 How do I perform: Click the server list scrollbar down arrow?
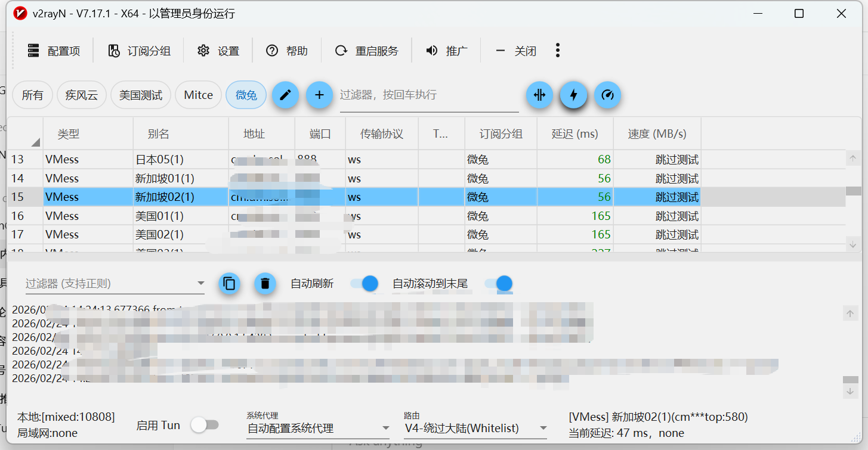point(853,244)
